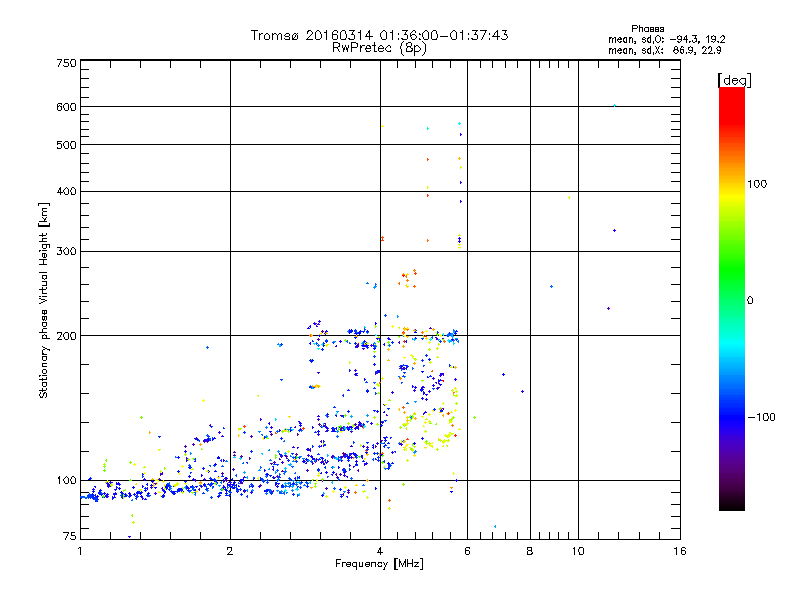This screenshot has width=800, height=600.
Task: Click the 'Phases' header text
Action: [647, 29]
